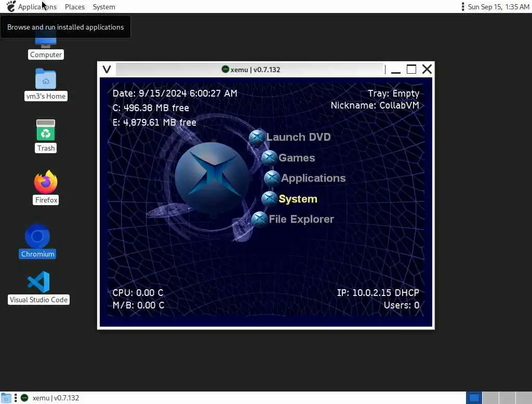Choose highlighted System entry in dashboard
532x404 pixels.
298,199
